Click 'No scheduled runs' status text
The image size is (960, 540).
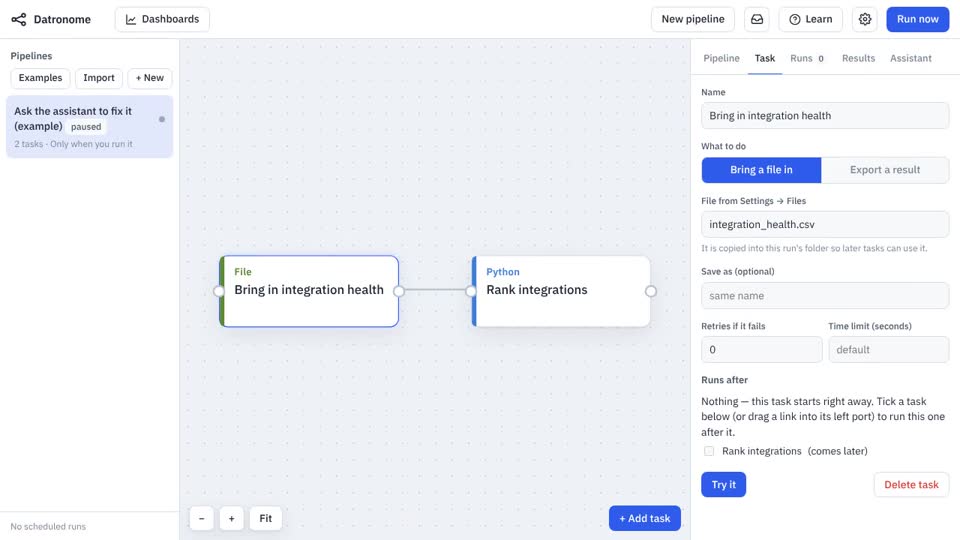pos(48,527)
